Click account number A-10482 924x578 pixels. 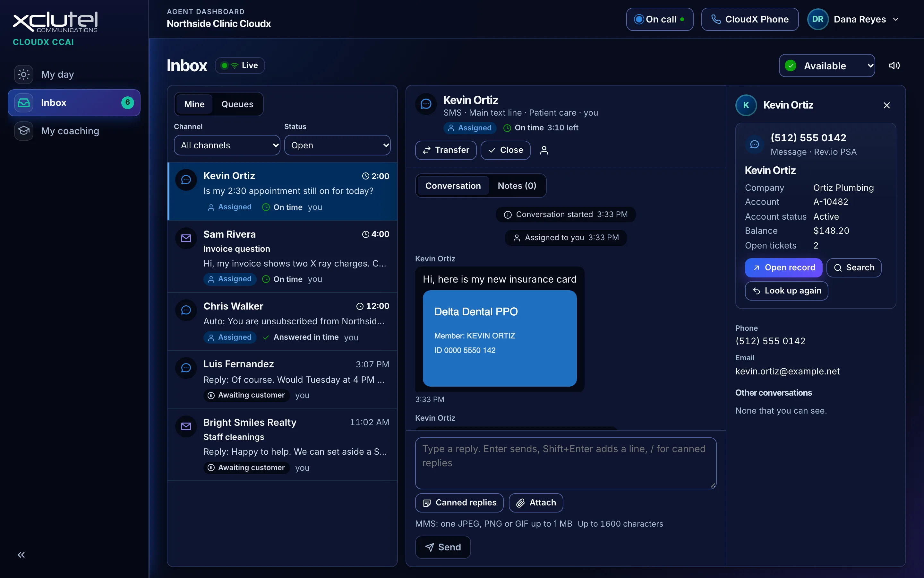point(830,202)
